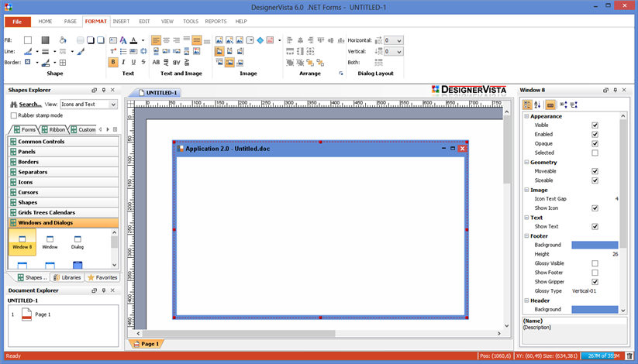Image resolution: width=638 pixels, height=364 pixels.
Task: Open the Favorites tab
Action: (102, 278)
